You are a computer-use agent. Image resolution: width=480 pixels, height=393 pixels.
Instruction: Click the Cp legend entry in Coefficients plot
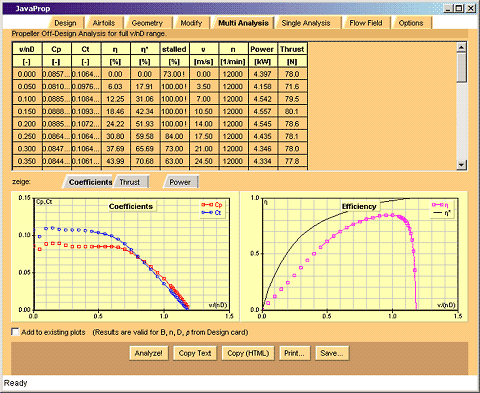(x=211, y=205)
